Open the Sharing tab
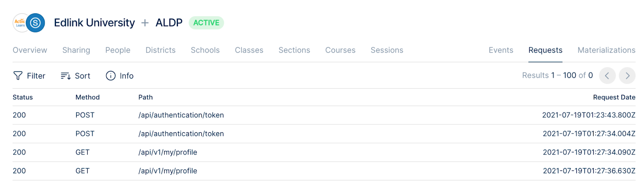Screen dimensions: 644x181 pos(76,50)
